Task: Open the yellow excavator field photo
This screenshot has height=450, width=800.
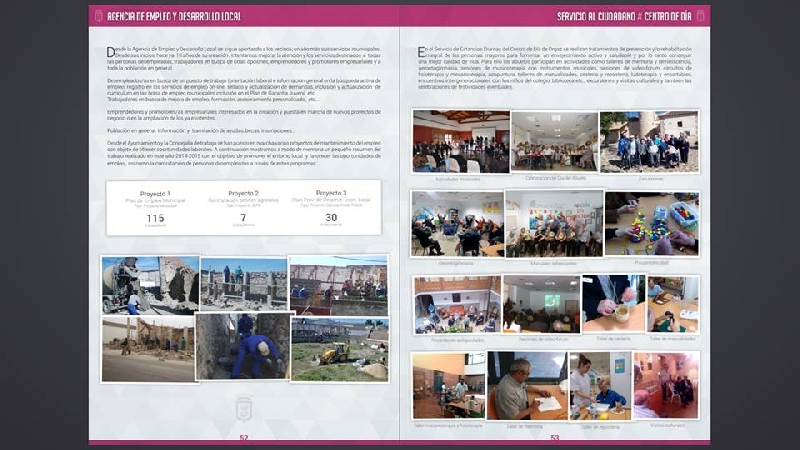Action: pos(340,349)
